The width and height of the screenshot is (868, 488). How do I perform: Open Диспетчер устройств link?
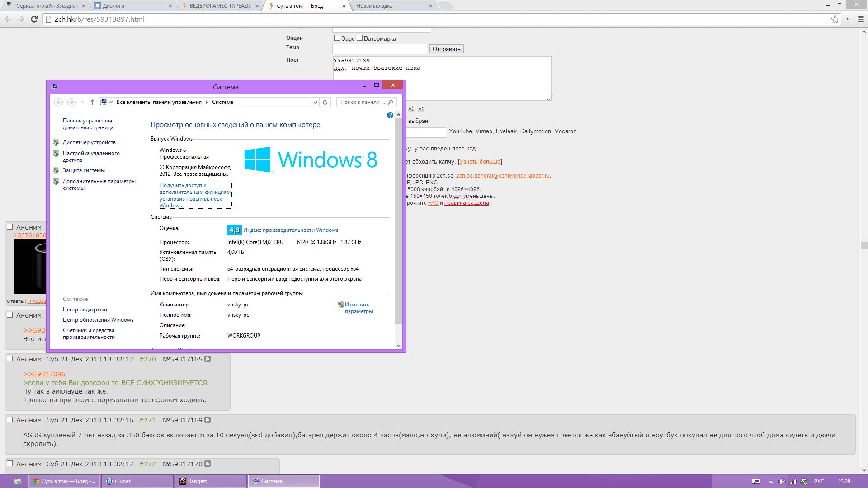[x=89, y=142]
